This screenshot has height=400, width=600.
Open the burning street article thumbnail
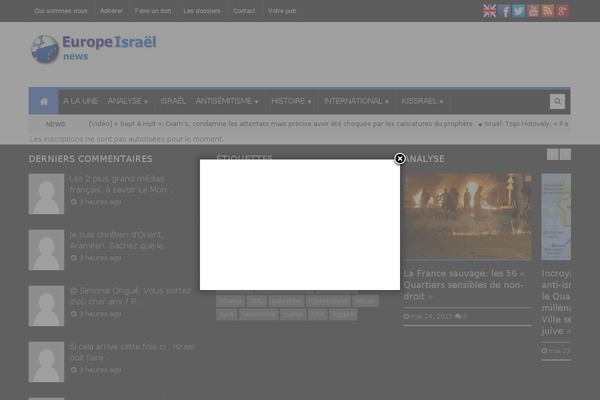(467, 217)
